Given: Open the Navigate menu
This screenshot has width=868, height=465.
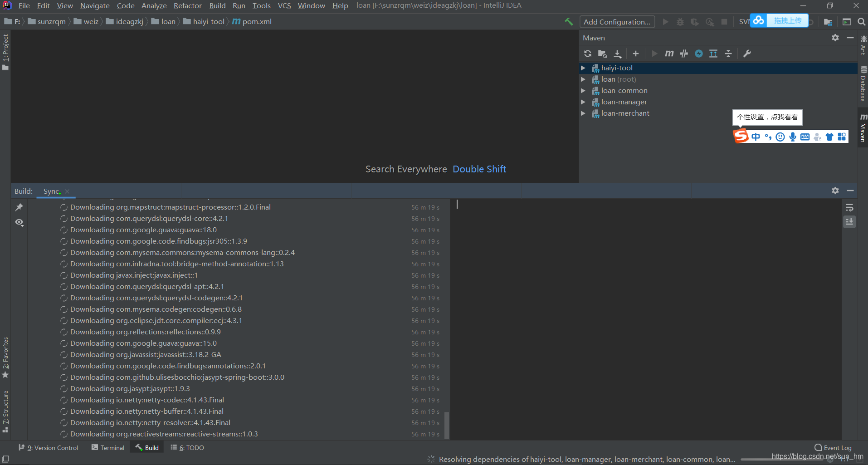Looking at the screenshot, I should [x=95, y=5].
